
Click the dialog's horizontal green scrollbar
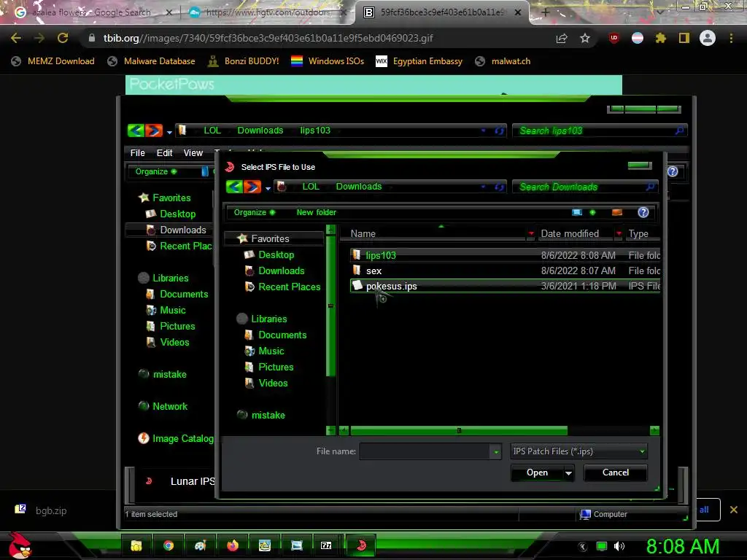459,431
